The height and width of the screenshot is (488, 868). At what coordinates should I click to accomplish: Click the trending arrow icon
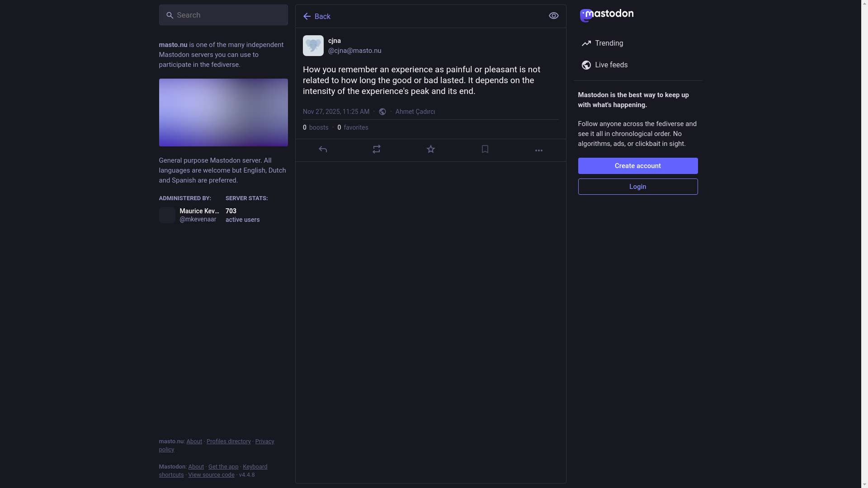(586, 43)
